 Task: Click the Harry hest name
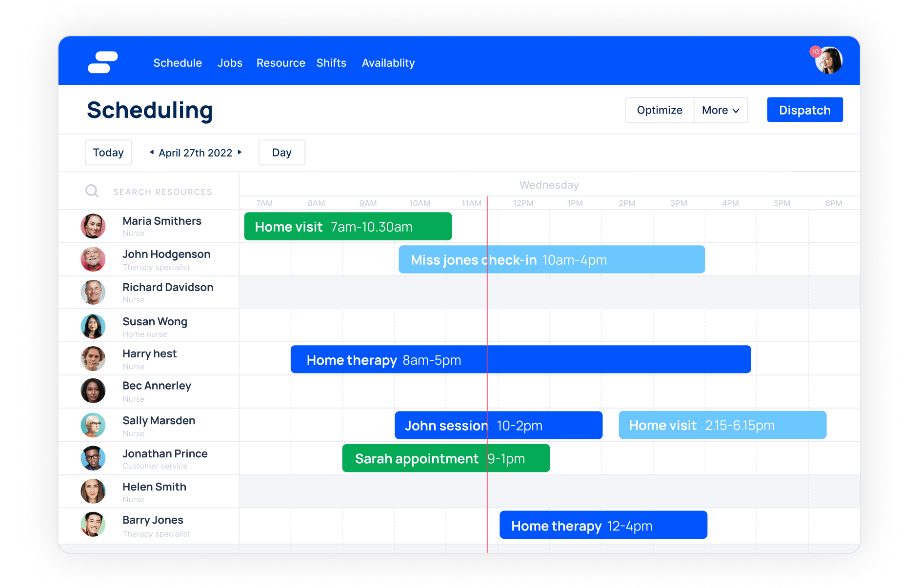tap(149, 353)
